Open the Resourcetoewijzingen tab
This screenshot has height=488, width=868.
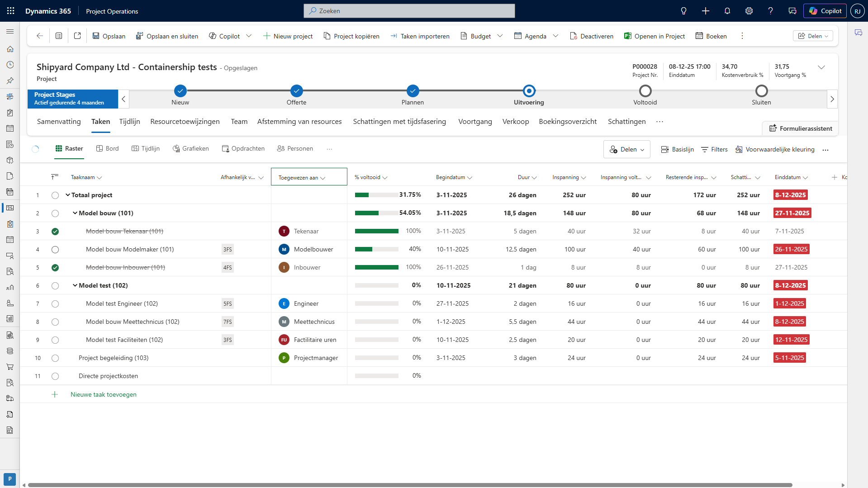tap(185, 122)
